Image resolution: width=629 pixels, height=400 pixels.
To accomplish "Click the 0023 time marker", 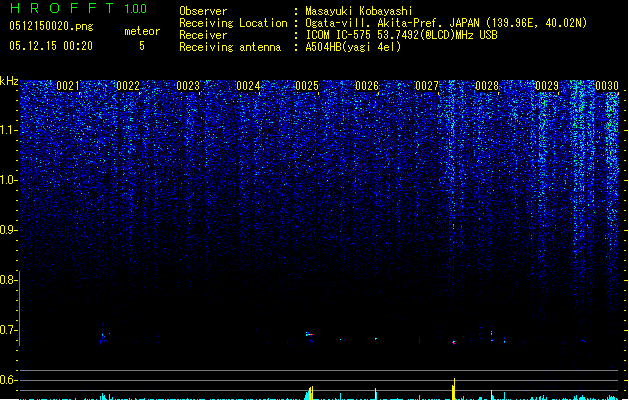I will point(188,86).
